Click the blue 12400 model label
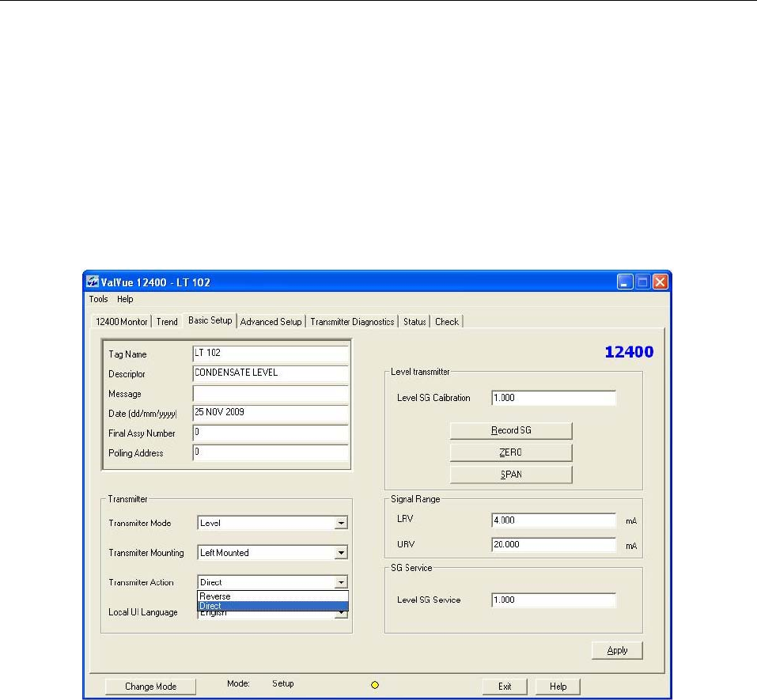The height and width of the screenshot is (700, 757). [x=629, y=352]
